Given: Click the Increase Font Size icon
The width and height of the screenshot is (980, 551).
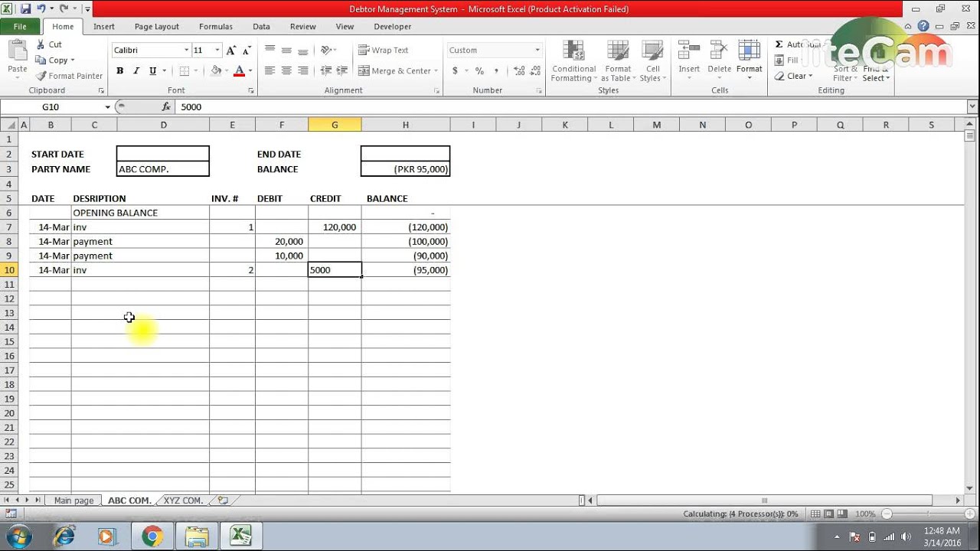Looking at the screenshot, I should [231, 51].
